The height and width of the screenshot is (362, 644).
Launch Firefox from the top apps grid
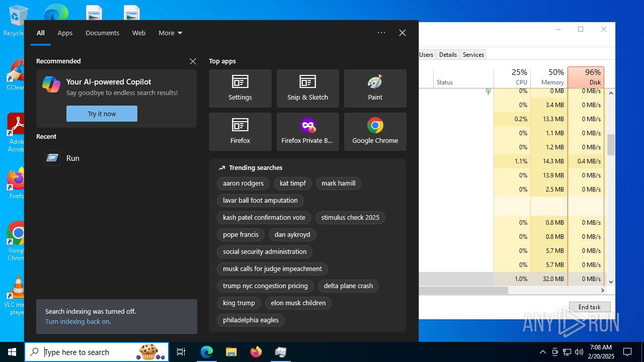click(240, 132)
